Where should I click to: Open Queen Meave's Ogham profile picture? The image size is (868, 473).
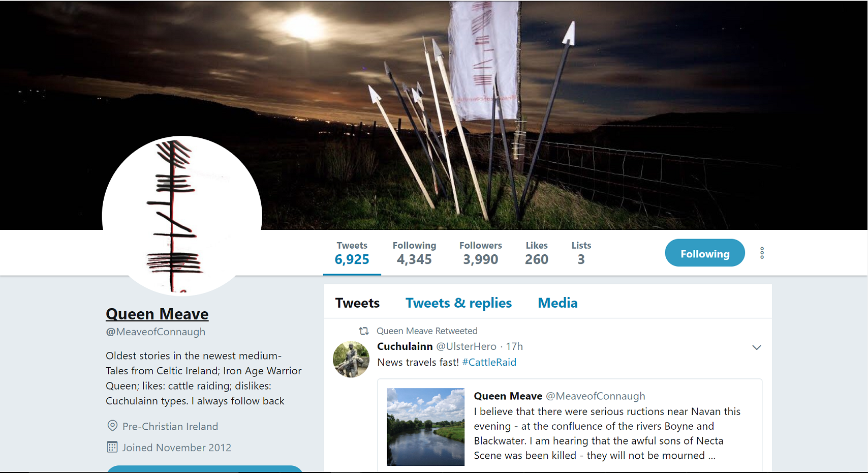[182, 216]
